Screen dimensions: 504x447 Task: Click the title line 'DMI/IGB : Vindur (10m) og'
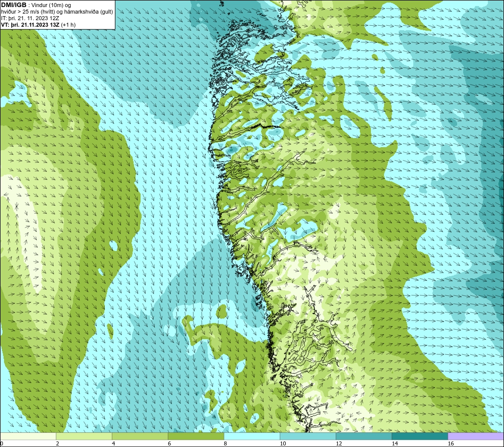36,5
